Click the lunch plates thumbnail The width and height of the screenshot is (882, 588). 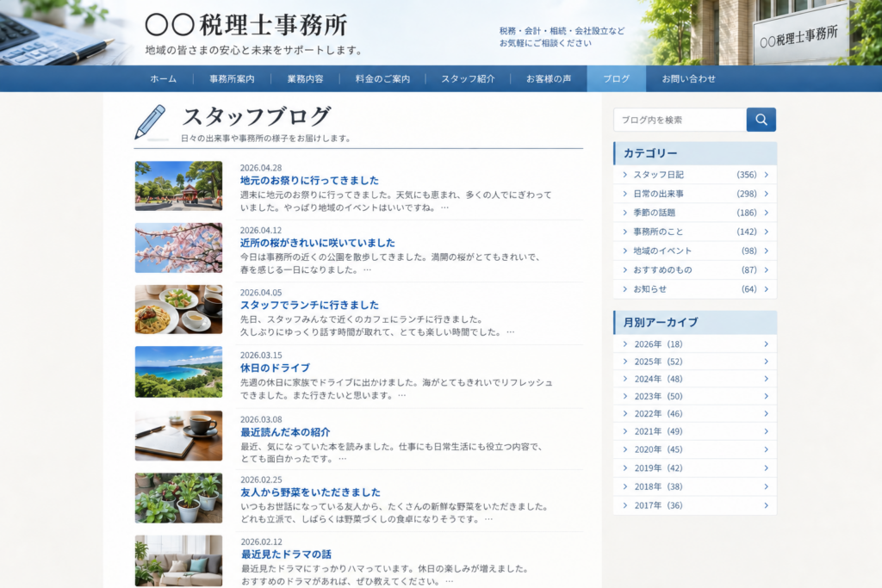pos(178,309)
